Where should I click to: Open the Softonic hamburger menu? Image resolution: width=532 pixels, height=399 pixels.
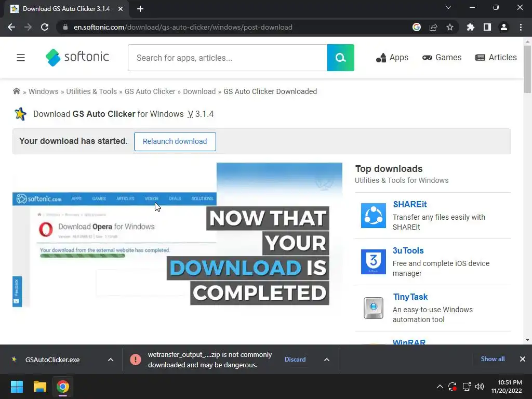tap(21, 58)
